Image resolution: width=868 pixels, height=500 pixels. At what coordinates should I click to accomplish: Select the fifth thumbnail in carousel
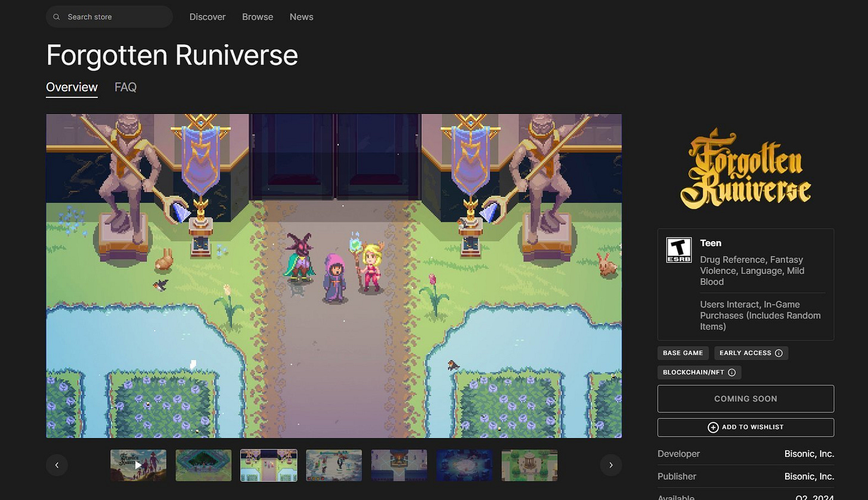click(399, 465)
